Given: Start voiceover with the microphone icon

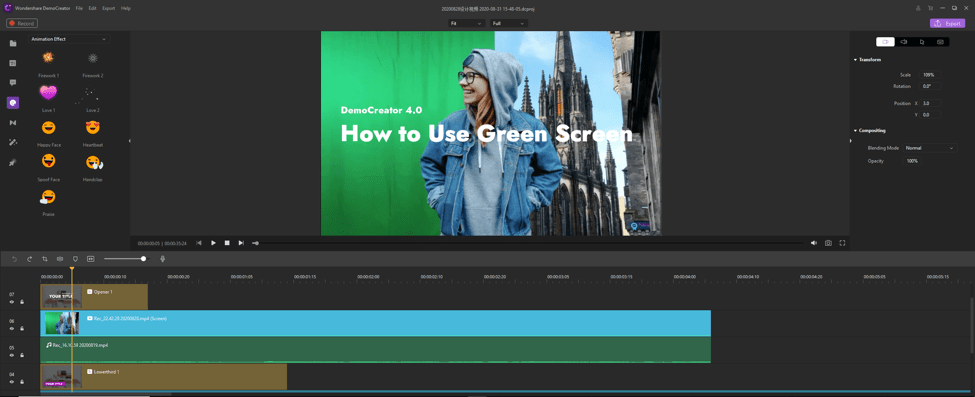Looking at the screenshot, I should click(163, 259).
